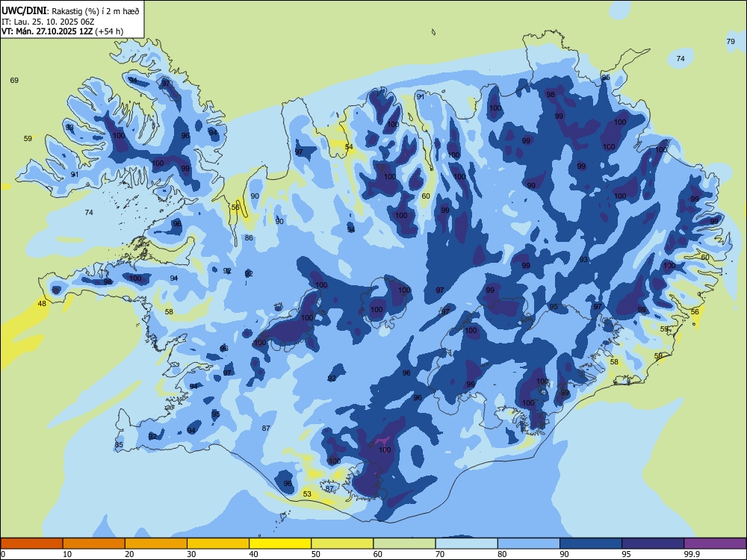Image resolution: width=747 pixels, height=560 pixels.
Task: Pick the 50–60 pale yellow legend swatch
Action: click(342, 544)
